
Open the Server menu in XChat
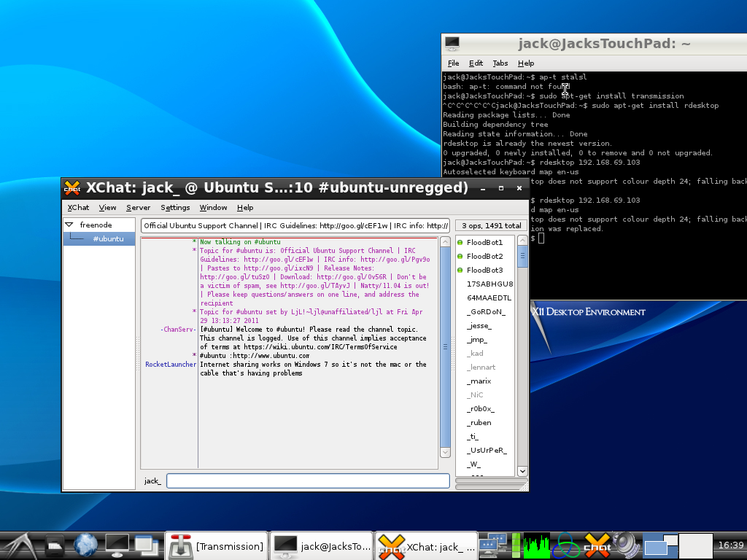(x=138, y=208)
